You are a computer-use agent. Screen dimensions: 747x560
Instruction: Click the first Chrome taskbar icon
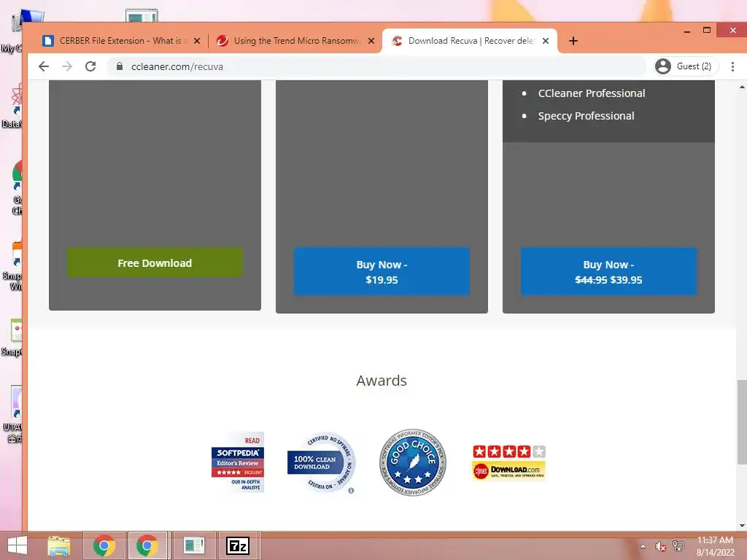[x=104, y=545]
